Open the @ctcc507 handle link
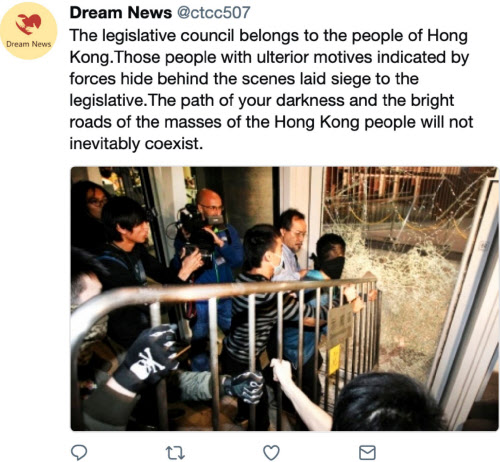 [x=213, y=13]
